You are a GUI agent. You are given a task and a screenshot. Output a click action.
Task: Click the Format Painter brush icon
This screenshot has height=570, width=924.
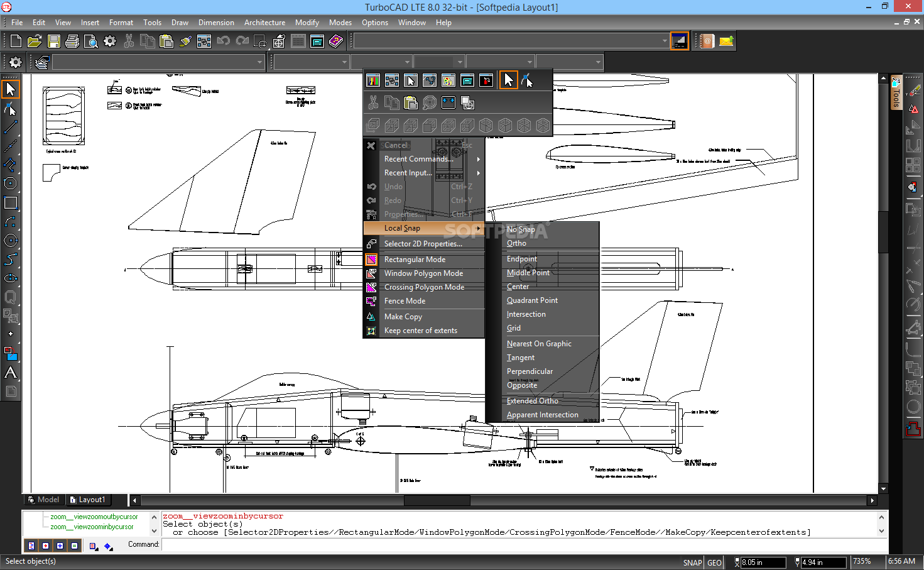pyautogui.click(x=185, y=41)
